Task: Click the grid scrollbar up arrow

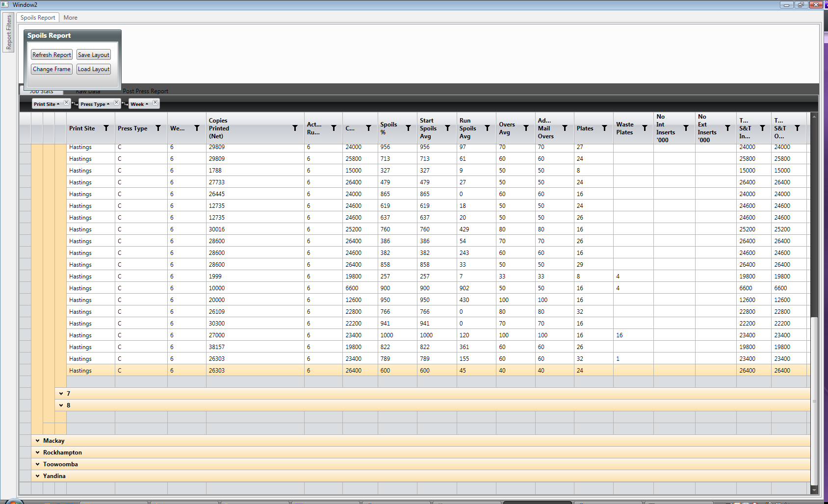Action: point(814,116)
